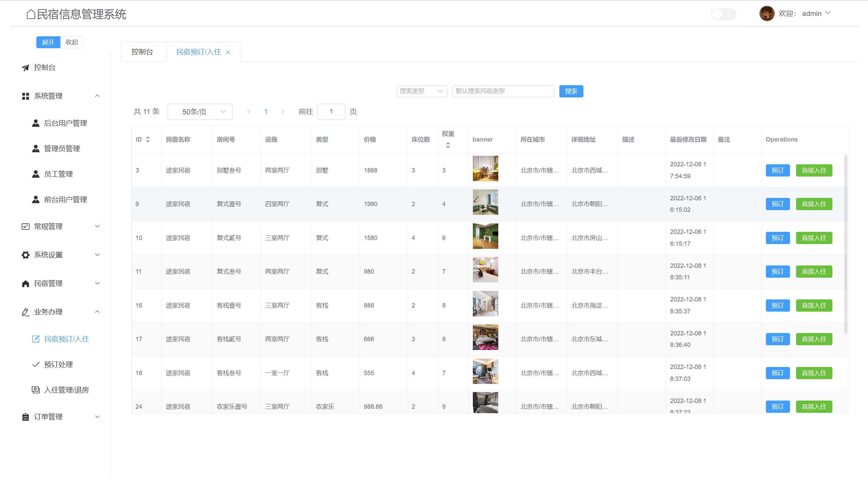Click the clipboard icon for 订单管理
This screenshot has height=480, width=868.
pyautogui.click(x=25, y=417)
